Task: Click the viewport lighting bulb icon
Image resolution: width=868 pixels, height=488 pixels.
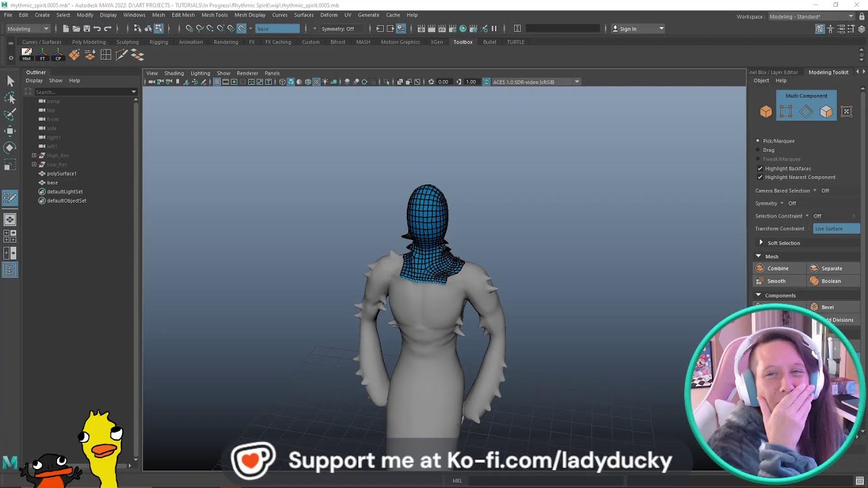Action: coord(325,82)
